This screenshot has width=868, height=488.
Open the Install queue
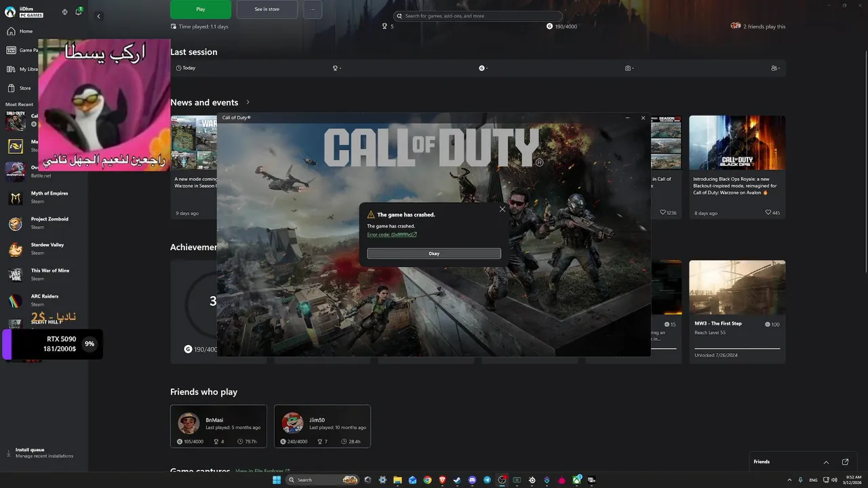point(41,452)
